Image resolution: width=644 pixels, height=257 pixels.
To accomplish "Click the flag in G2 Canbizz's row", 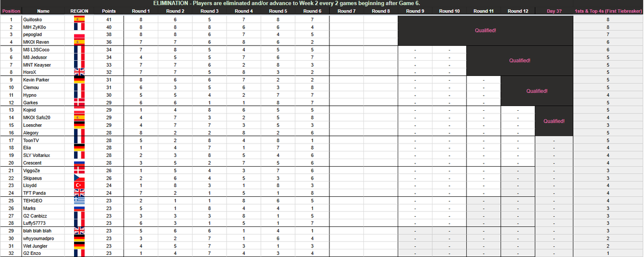I will 79,216.
